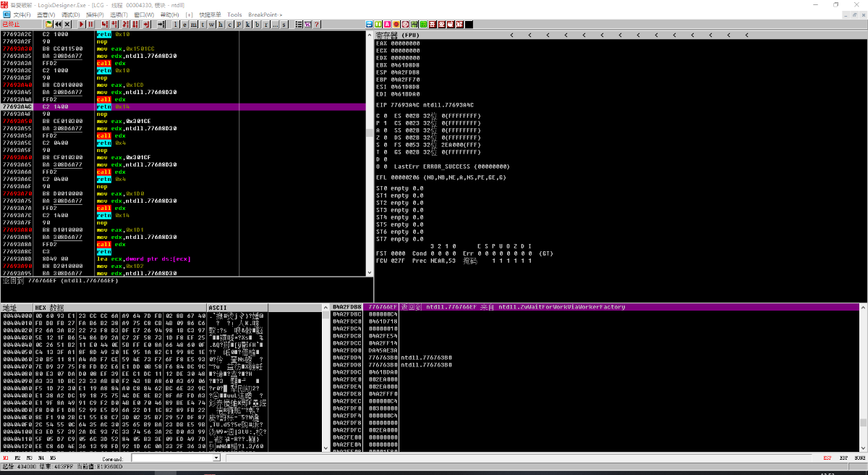Open memory map with 'm' button

pos(193,24)
